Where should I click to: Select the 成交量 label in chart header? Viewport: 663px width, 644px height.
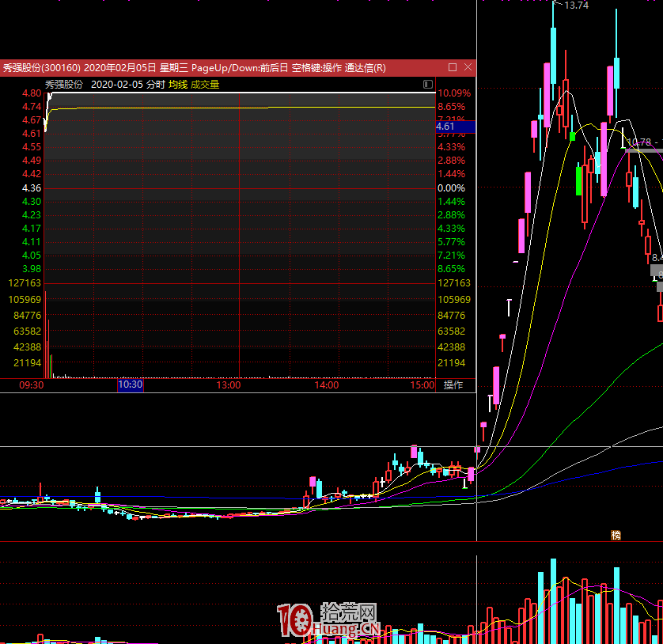click(x=205, y=84)
